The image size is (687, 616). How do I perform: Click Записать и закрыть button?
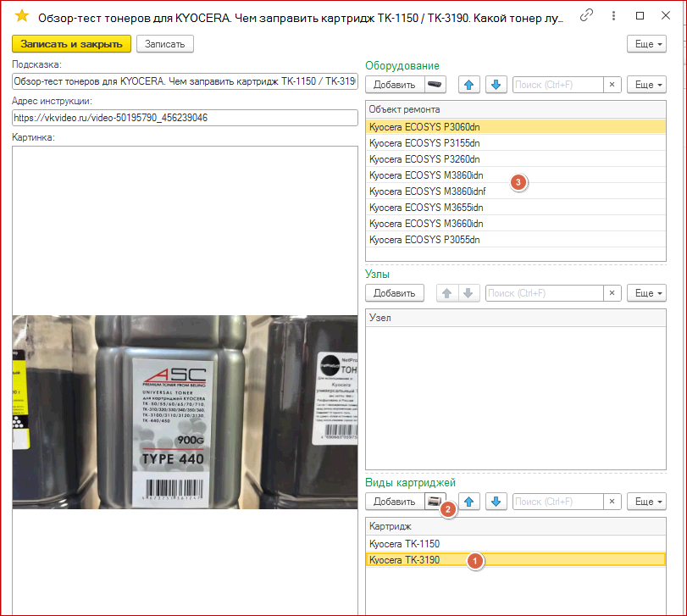(71, 44)
